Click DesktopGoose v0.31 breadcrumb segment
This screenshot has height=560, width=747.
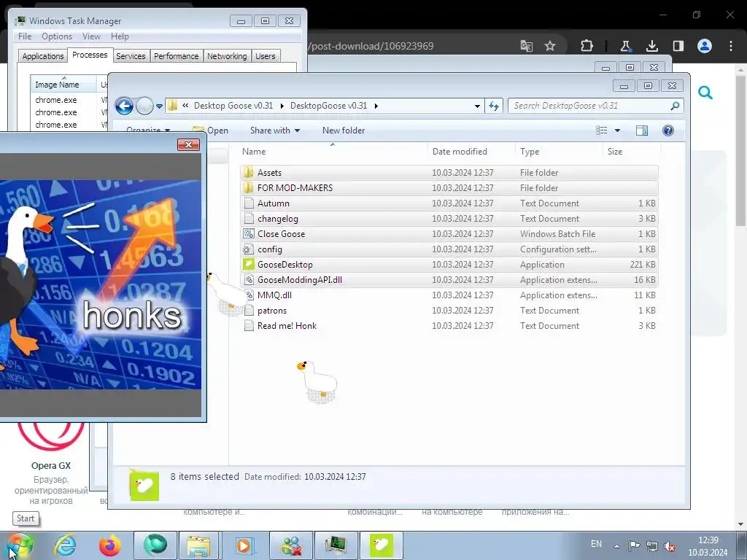tap(329, 106)
